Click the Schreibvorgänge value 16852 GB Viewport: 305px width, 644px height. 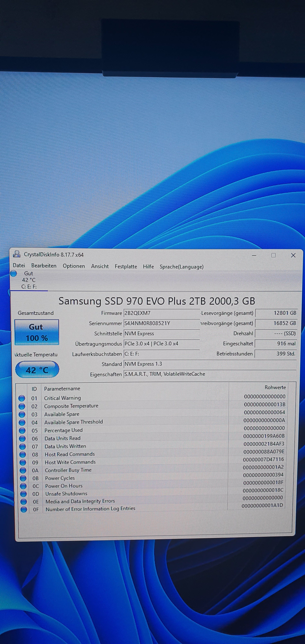[x=276, y=323]
